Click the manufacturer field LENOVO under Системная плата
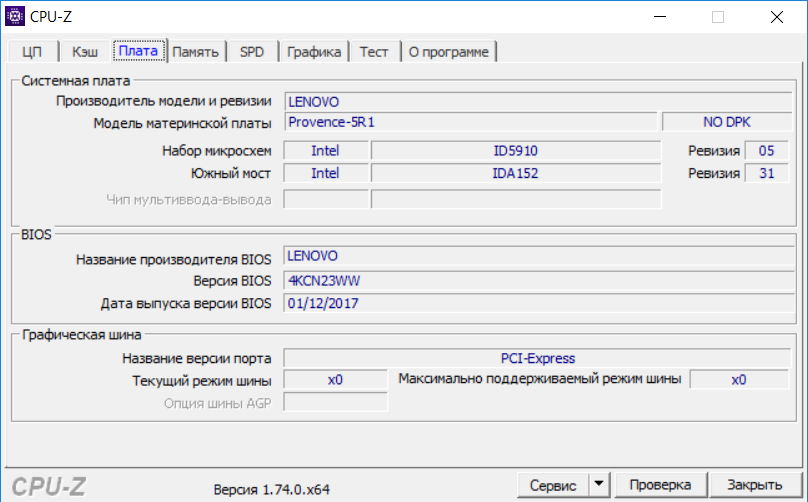This screenshot has width=808, height=502. [538, 102]
